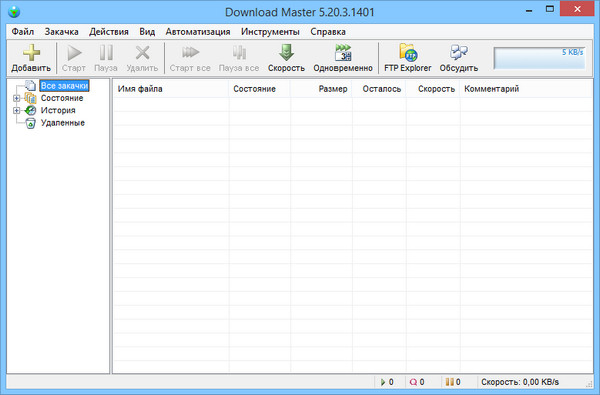The image size is (600, 395).
Task: Click the Скорость: 0,00 KB/s status text
Action: pyautogui.click(x=520, y=382)
